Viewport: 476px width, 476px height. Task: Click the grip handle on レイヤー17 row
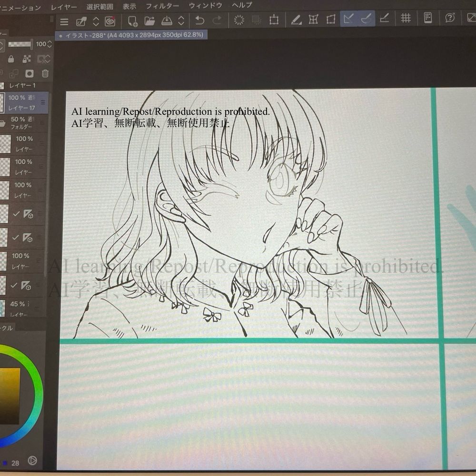click(43, 102)
